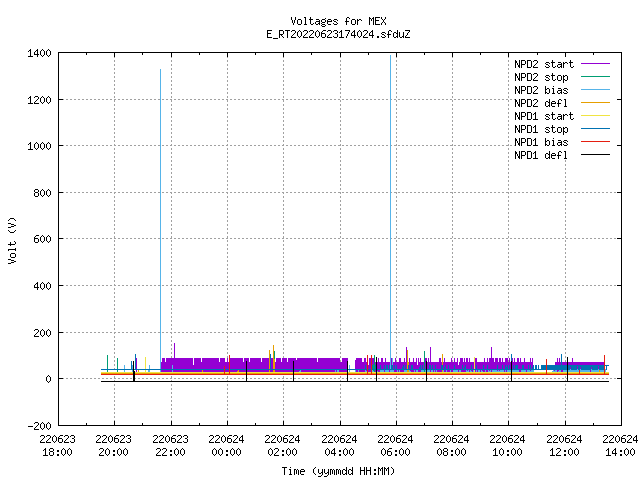Click the 220624 08:00 x-axis label
Viewport: 640px width, 480px height.
pos(451,446)
